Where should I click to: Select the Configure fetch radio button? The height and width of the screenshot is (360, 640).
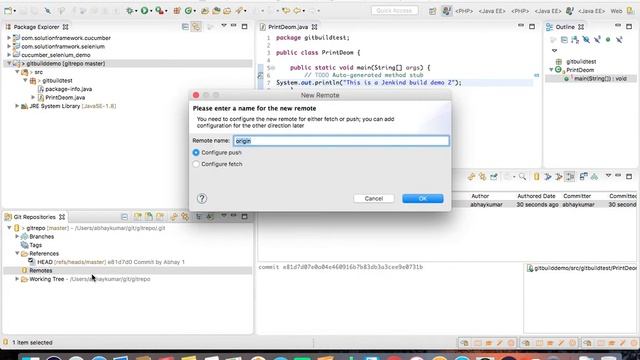[x=196, y=164]
